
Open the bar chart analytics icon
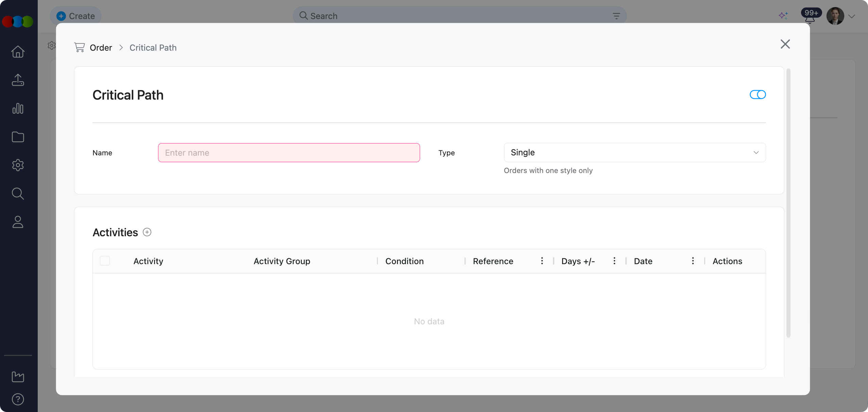point(18,108)
